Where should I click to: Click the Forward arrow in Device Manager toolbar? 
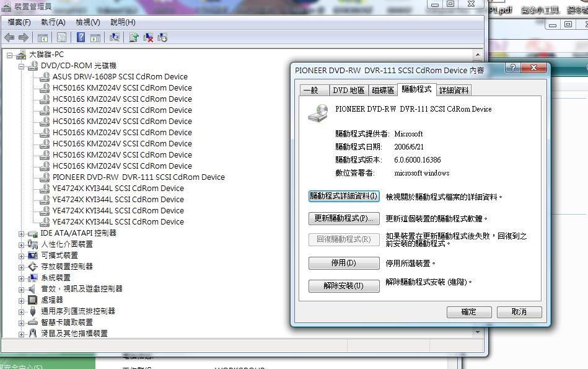(x=24, y=38)
